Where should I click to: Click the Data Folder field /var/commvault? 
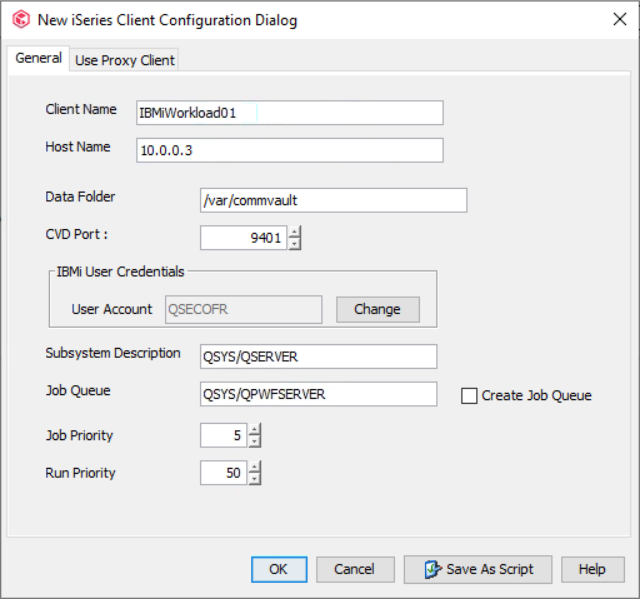tap(333, 200)
